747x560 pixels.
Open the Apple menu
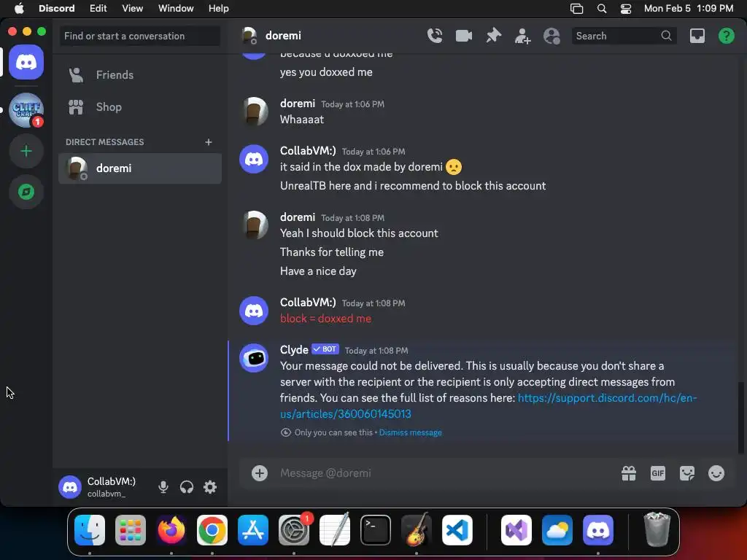[19, 8]
